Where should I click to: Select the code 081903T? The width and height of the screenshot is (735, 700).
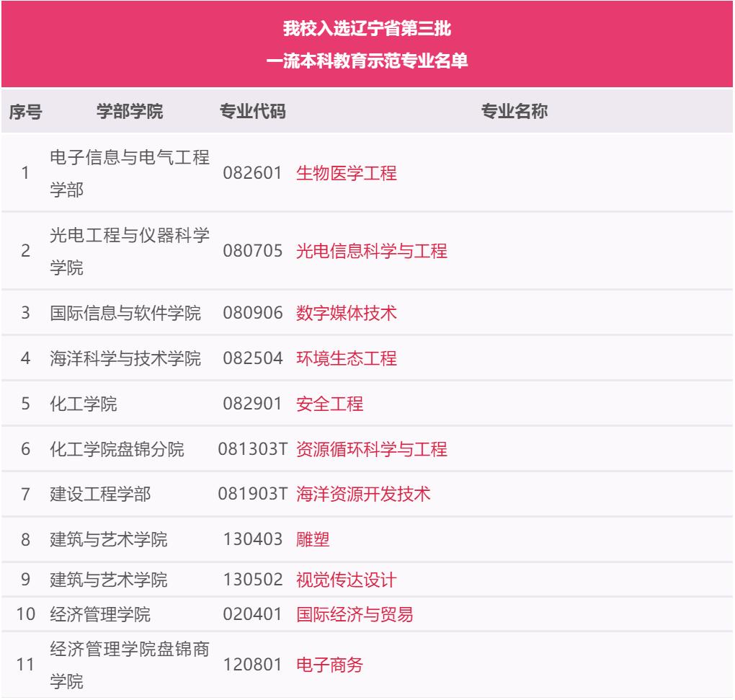pos(253,494)
